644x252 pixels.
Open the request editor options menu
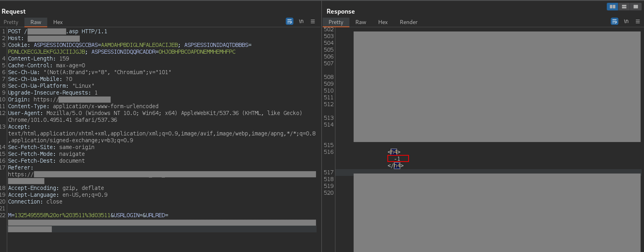(313, 22)
